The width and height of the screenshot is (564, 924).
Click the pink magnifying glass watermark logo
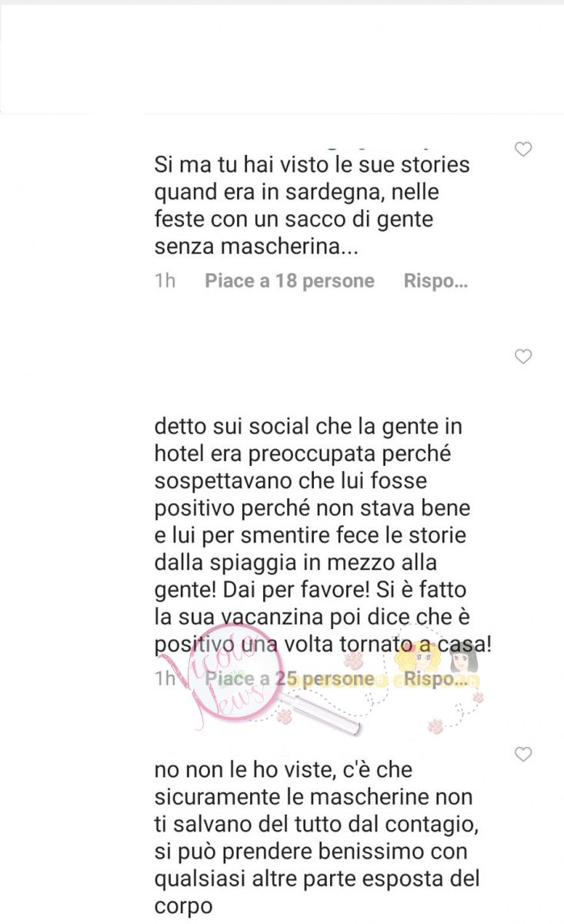coord(219,678)
